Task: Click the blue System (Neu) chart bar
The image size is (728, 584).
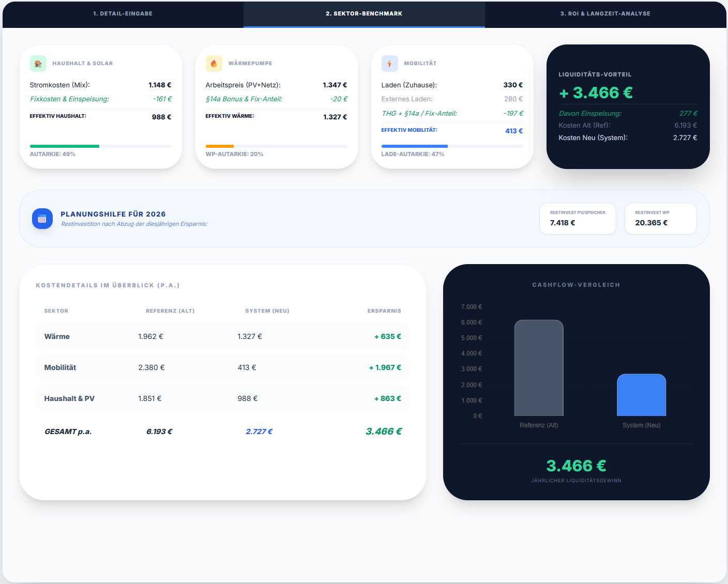Action: tap(641, 395)
